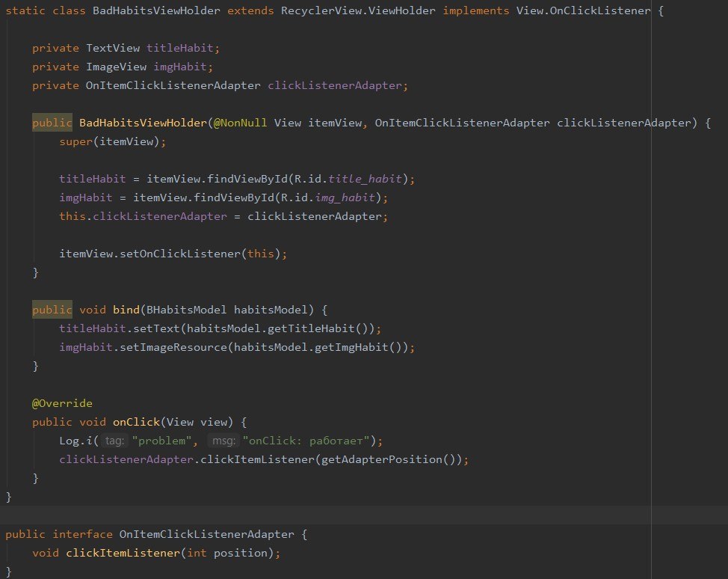Click the "onClick: работает" string literal
728x579 pixels.
[306, 441]
